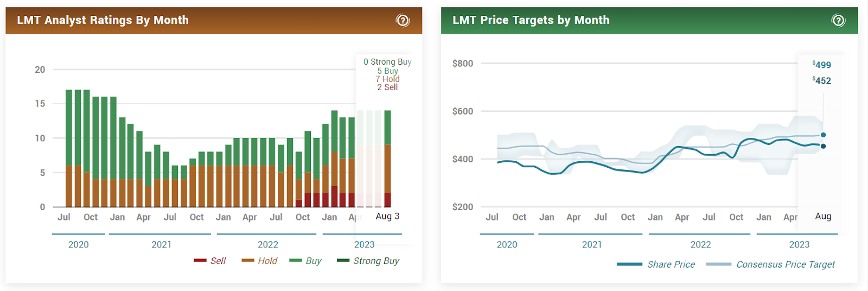Toggle Buy series in ratings legend
The image size is (868, 291).
click(305, 261)
